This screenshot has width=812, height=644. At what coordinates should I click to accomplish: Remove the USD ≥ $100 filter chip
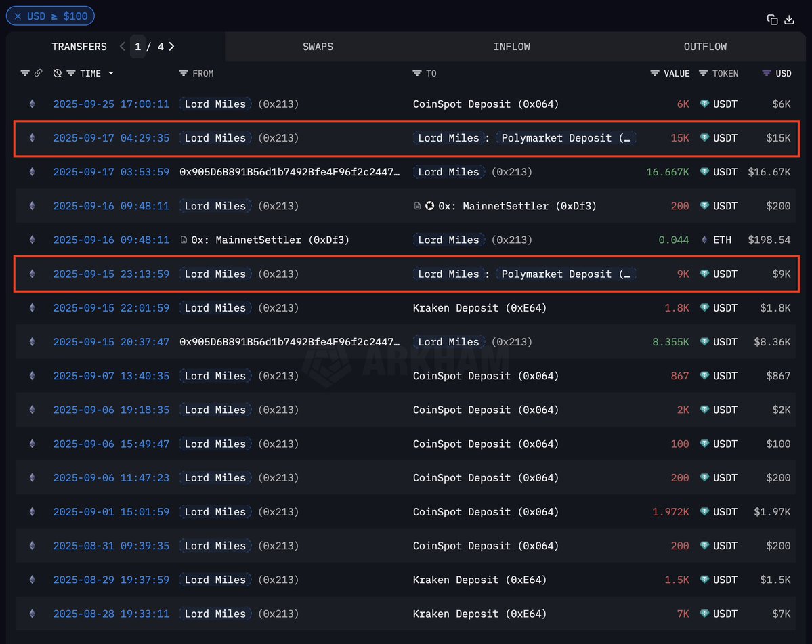(x=18, y=16)
